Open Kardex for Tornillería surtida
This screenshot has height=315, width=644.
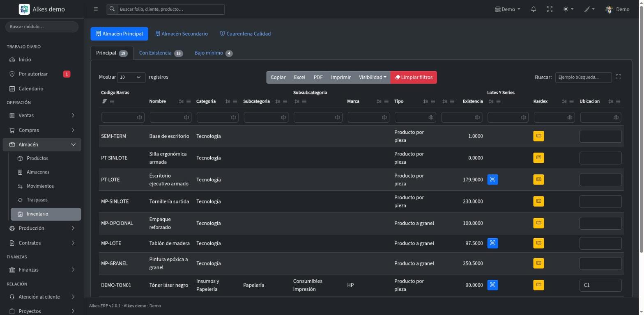(538, 201)
